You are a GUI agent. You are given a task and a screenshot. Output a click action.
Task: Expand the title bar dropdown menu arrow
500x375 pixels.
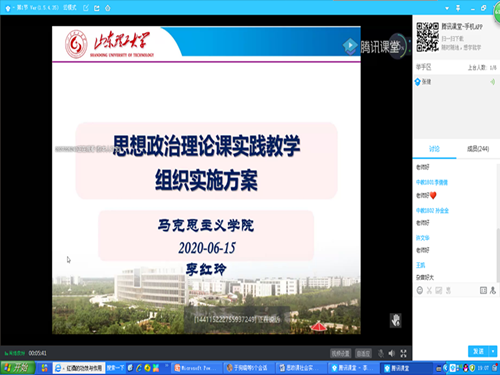click(447, 8)
